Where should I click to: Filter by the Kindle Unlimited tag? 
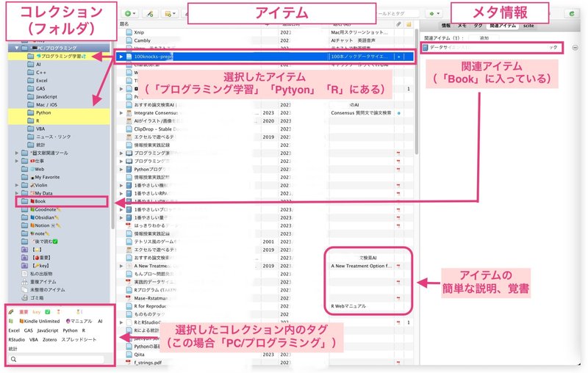(x=40, y=322)
